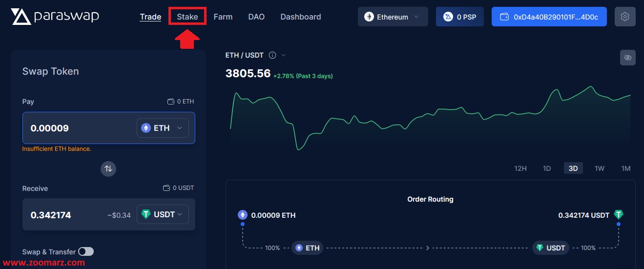Select the 1M chart range
This screenshot has height=269, width=644.
pos(626,168)
